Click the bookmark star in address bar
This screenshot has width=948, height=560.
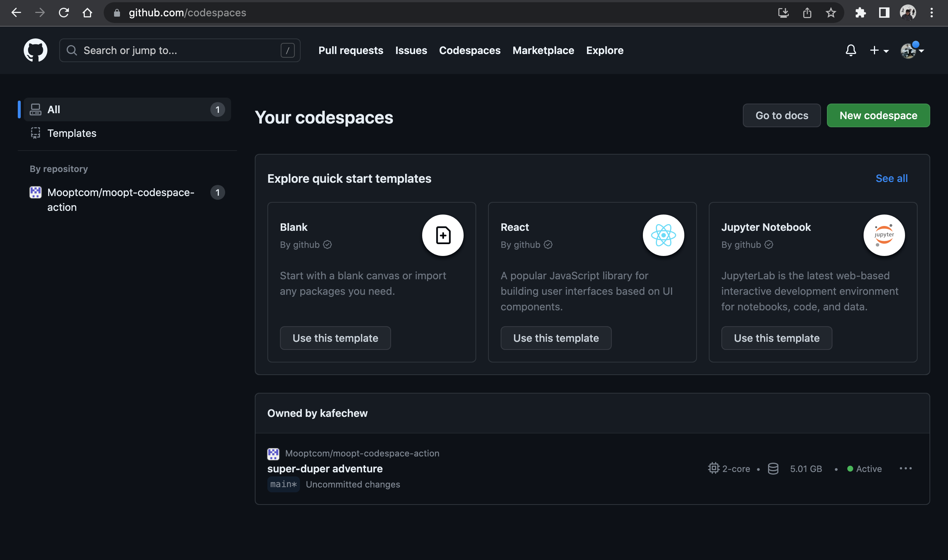pos(831,13)
